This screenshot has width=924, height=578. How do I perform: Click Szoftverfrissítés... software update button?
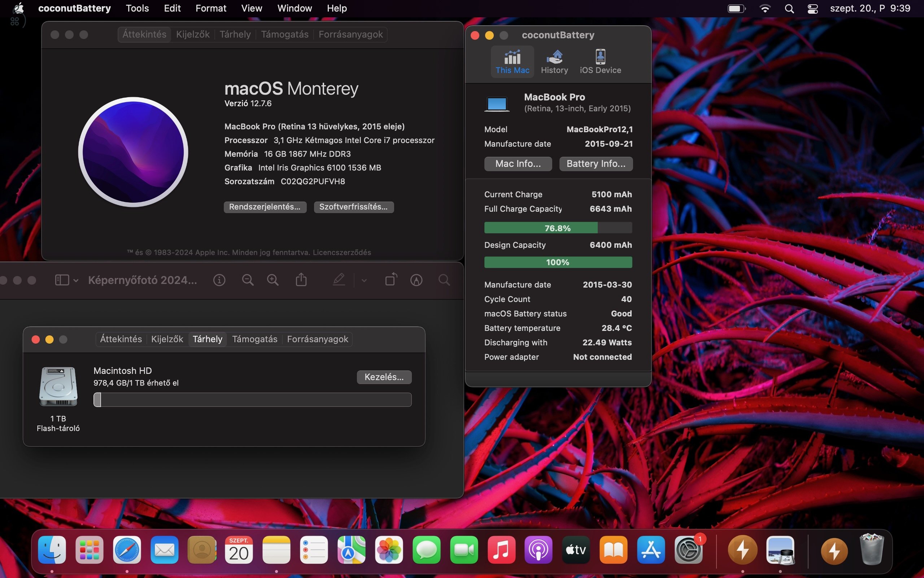coord(354,207)
